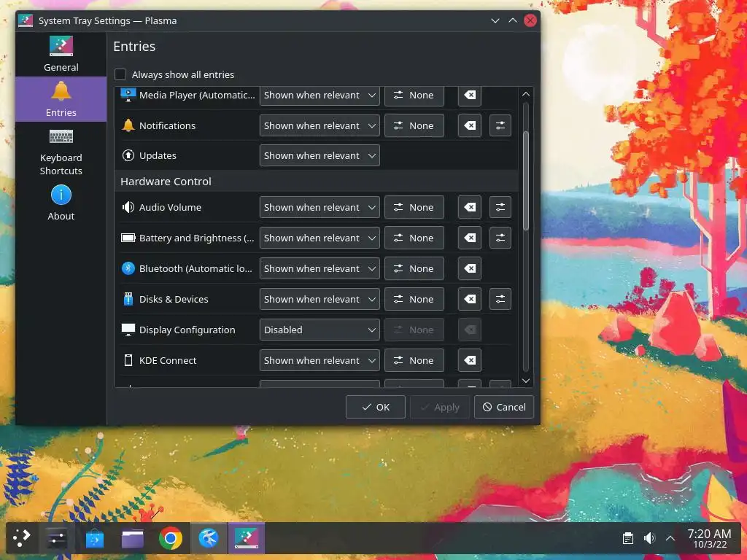
Task: Expand hidden system tray icons arrow
Action: pyautogui.click(x=670, y=539)
